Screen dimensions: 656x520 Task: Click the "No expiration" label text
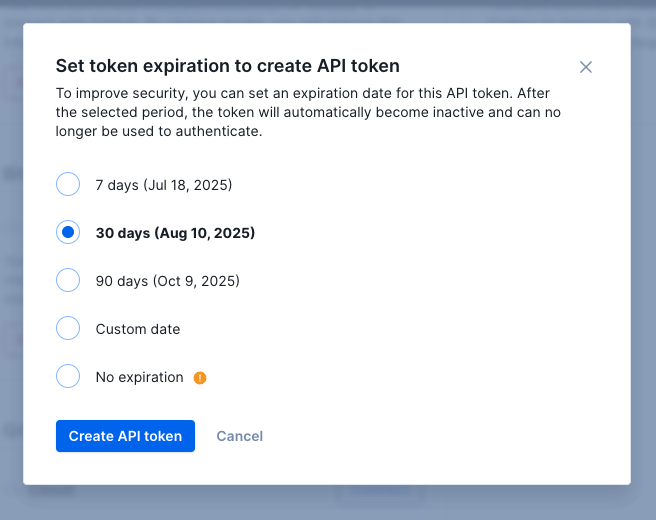click(139, 377)
